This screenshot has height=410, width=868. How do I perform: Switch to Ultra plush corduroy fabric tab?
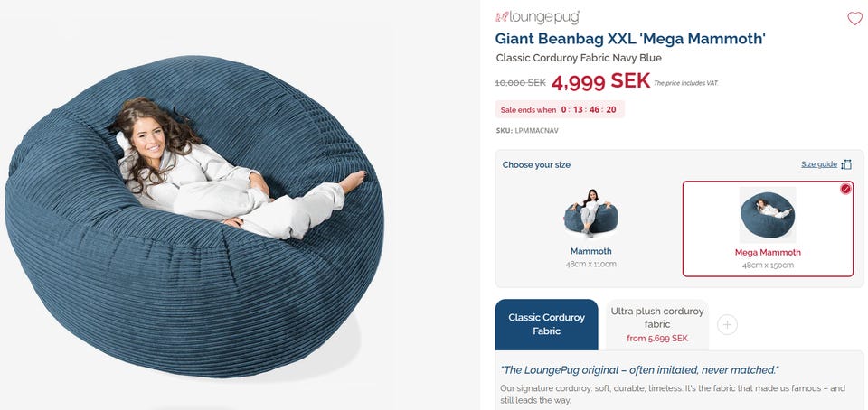(657, 324)
